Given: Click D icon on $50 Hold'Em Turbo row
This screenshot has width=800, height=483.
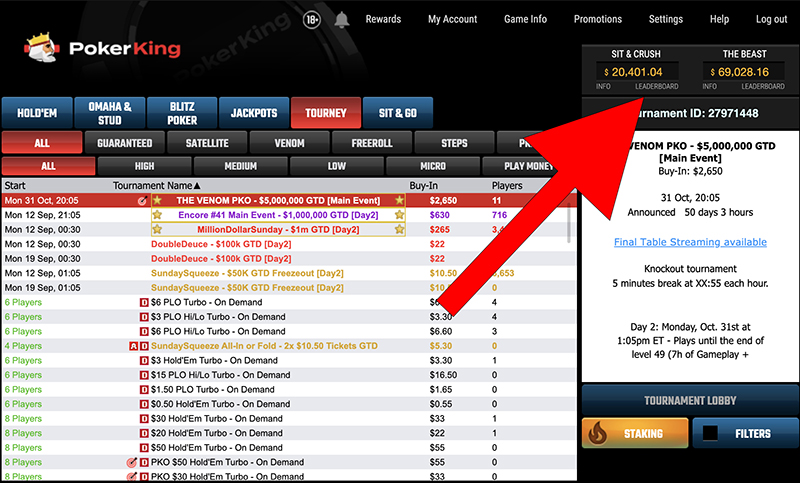Looking at the screenshot, I should (144, 448).
